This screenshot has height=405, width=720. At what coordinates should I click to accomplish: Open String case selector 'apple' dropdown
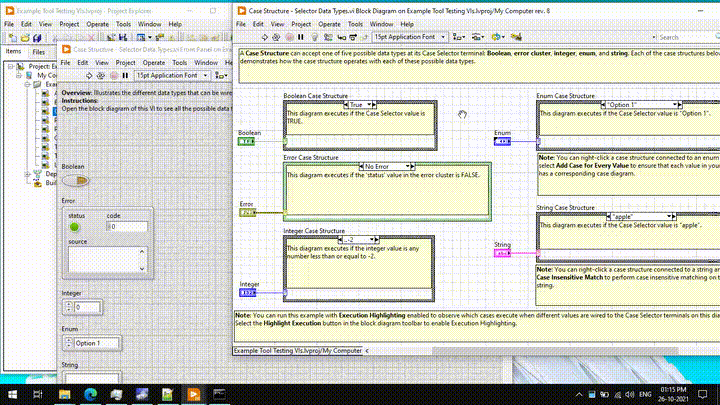point(641,216)
